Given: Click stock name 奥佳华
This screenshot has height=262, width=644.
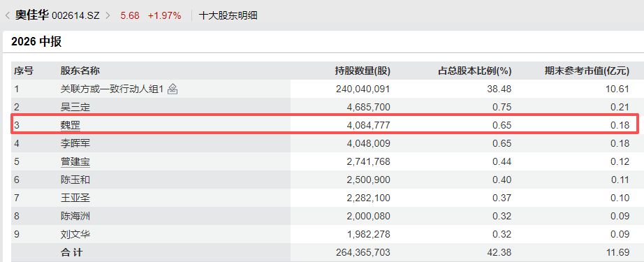Looking at the screenshot, I should pos(32,15).
